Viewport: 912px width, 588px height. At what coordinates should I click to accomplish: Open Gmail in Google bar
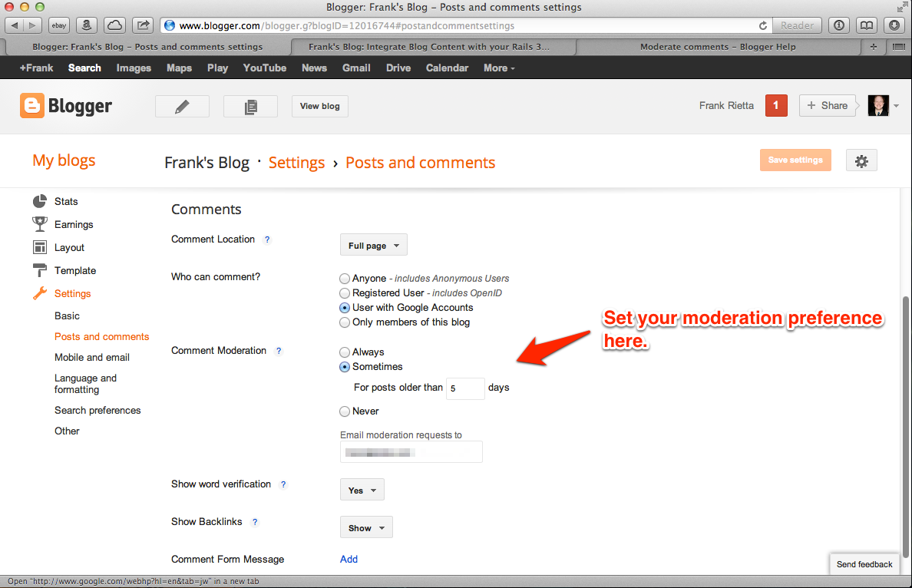pos(356,68)
